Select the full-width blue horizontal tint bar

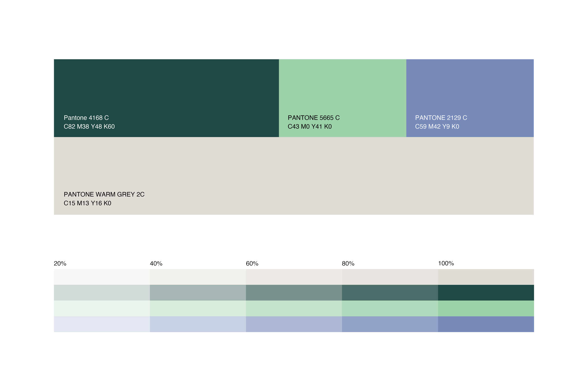pos(294,324)
